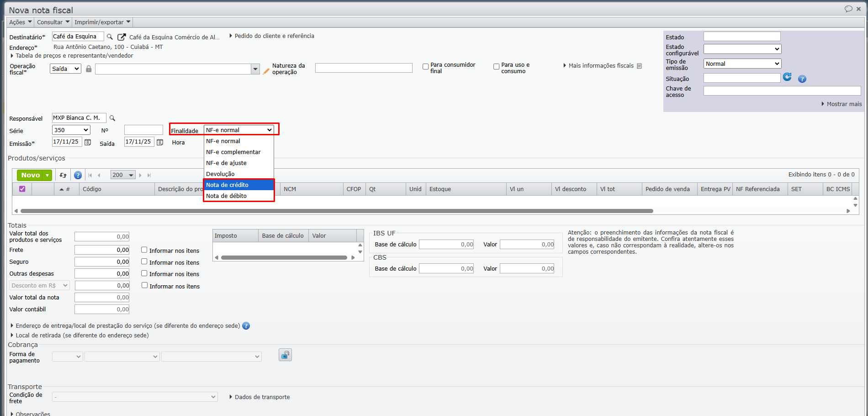Enable Informar nos itens for Outras despesas
This screenshot has height=416, width=868.
tap(144, 273)
